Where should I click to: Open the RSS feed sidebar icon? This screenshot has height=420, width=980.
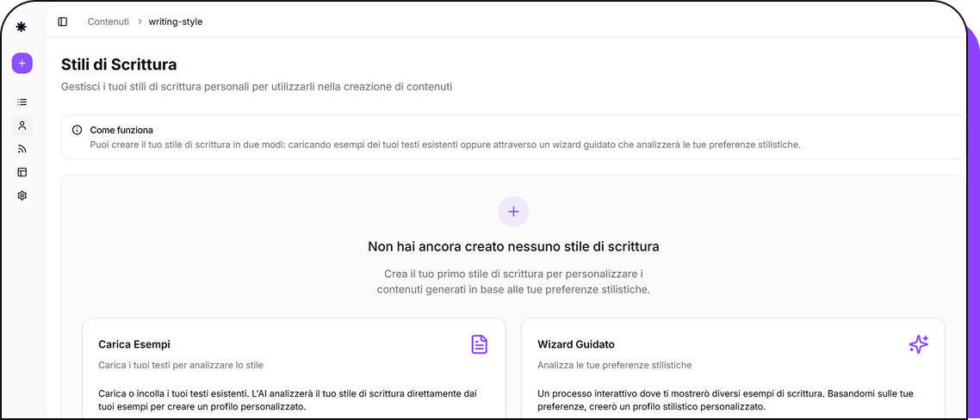tap(22, 149)
